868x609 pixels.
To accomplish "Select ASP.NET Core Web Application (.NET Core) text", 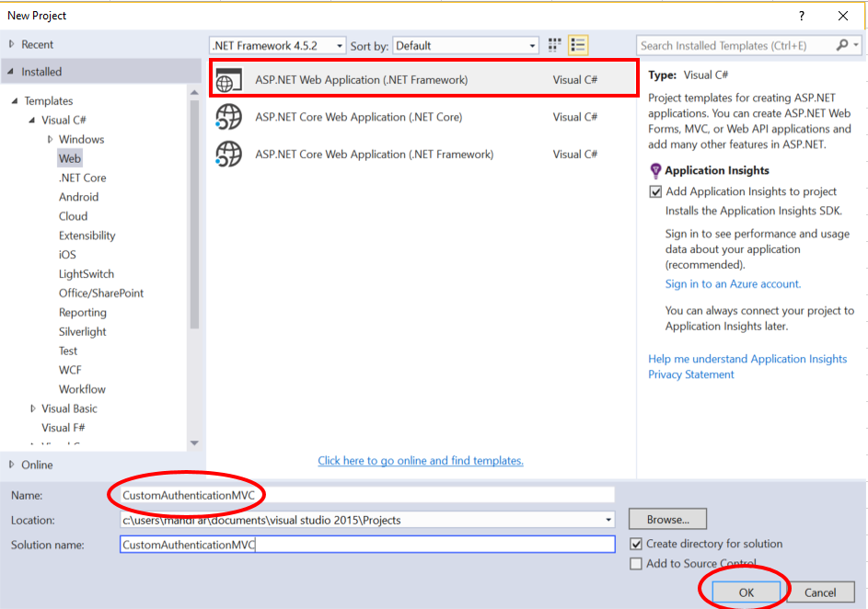I will [x=359, y=117].
